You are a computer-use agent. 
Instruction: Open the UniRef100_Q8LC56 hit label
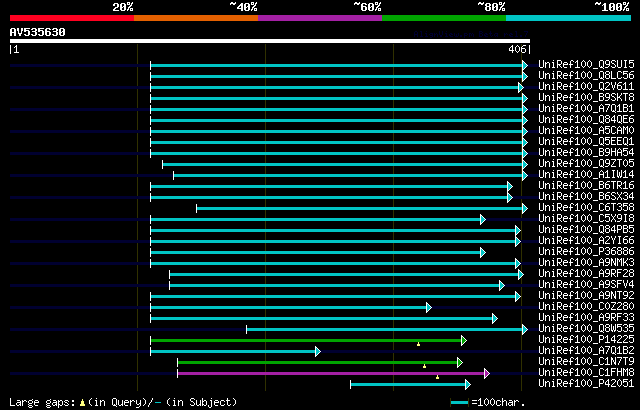(586, 75)
